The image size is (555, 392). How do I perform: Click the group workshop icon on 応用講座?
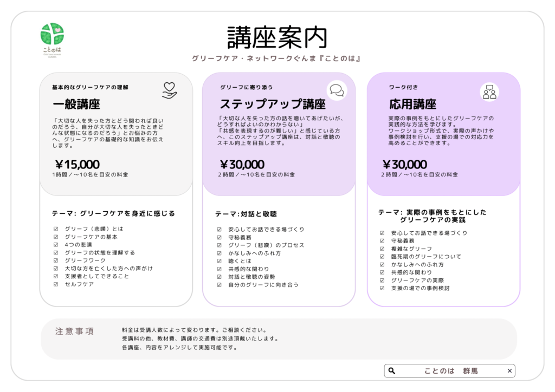[x=489, y=92]
